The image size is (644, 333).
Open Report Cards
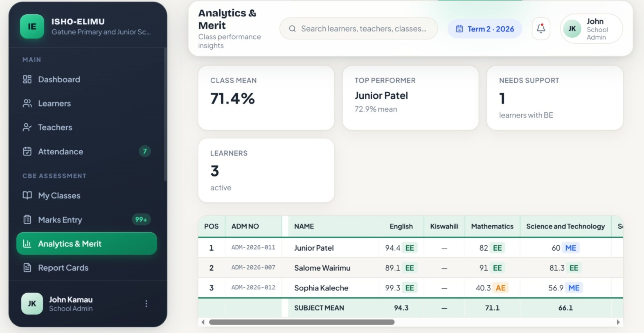pyautogui.click(x=87, y=268)
